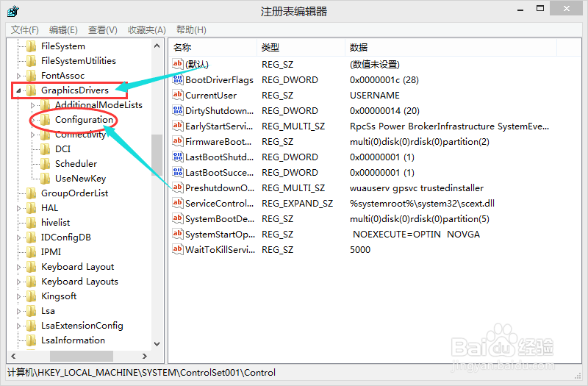
Task: Click the tree scroll up arrow
Action: pos(157,46)
